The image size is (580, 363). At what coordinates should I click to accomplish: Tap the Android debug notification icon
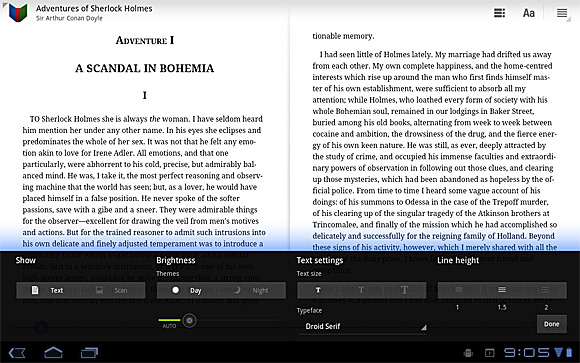coord(468,353)
